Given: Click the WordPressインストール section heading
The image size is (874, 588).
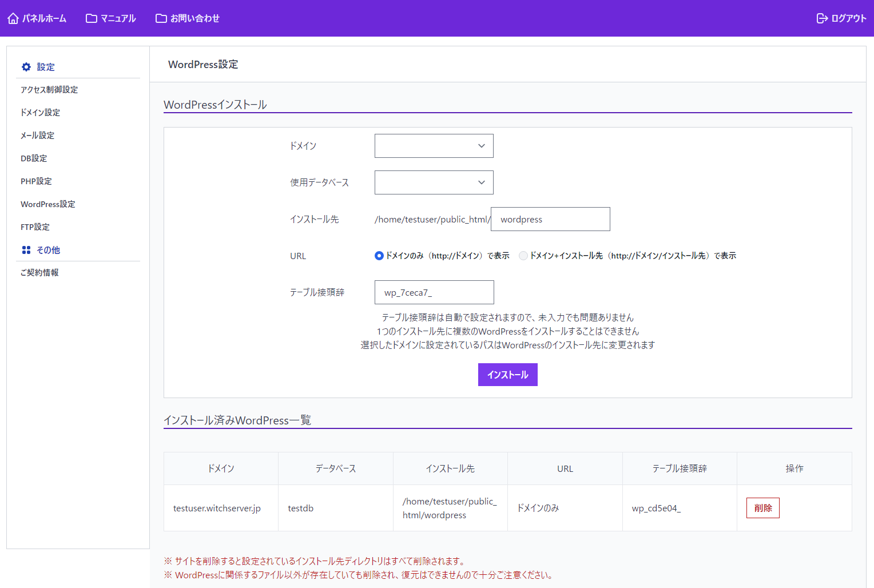Looking at the screenshot, I should (x=215, y=105).
